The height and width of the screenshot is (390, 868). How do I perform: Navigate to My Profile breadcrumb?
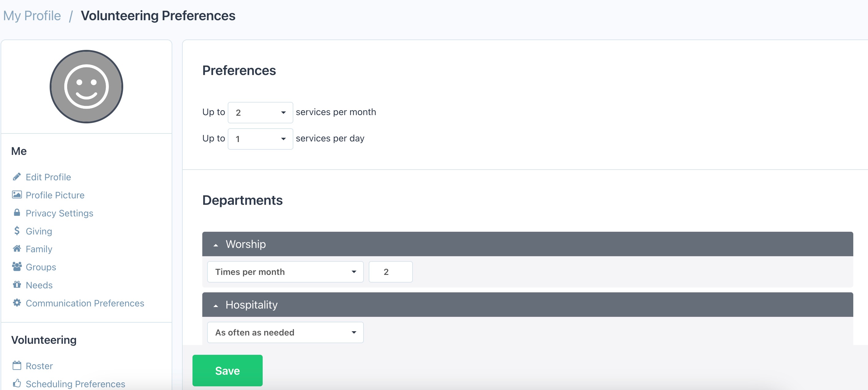click(x=32, y=16)
